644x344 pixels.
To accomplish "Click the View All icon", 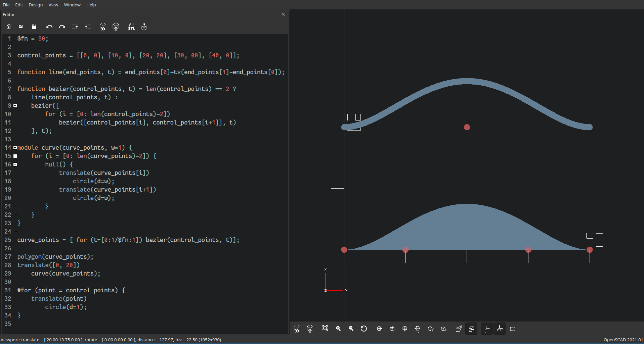I will point(325,329).
